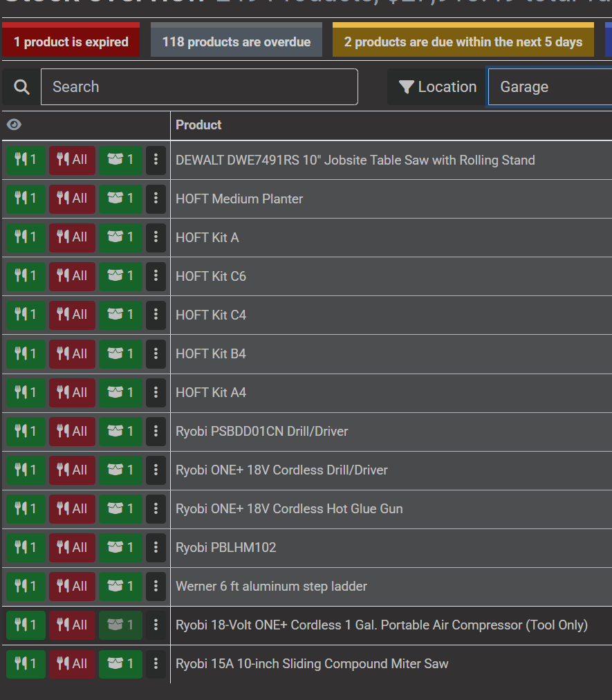Consume 1 of HOFT Kit C6
The width and height of the screenshot is (612, 700).
[26, 277]
